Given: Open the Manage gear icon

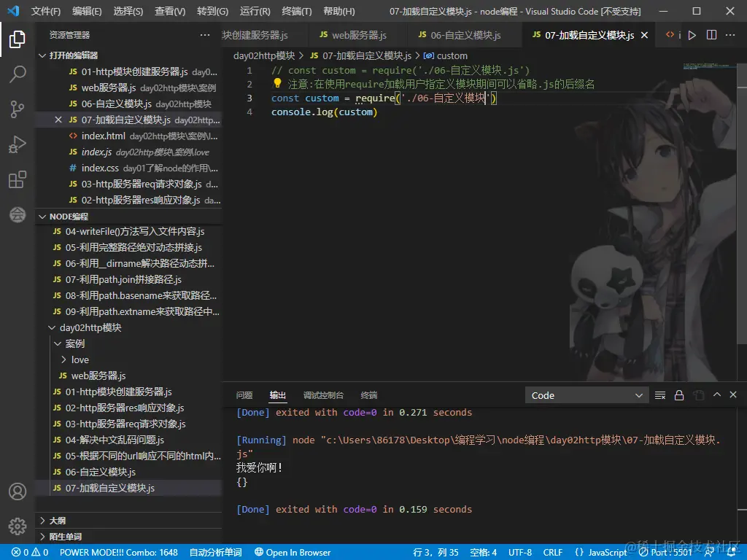Looking at the screenshot, I should point(18,526).
